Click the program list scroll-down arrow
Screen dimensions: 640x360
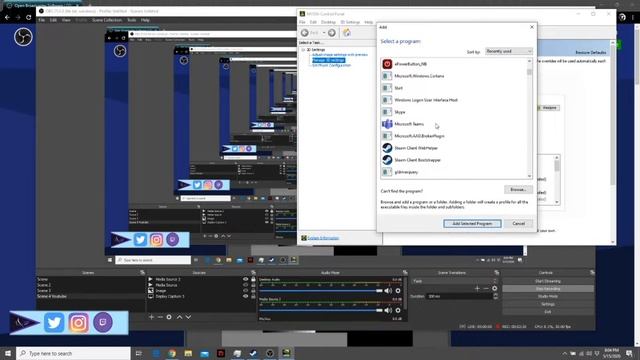coord(529,176)
